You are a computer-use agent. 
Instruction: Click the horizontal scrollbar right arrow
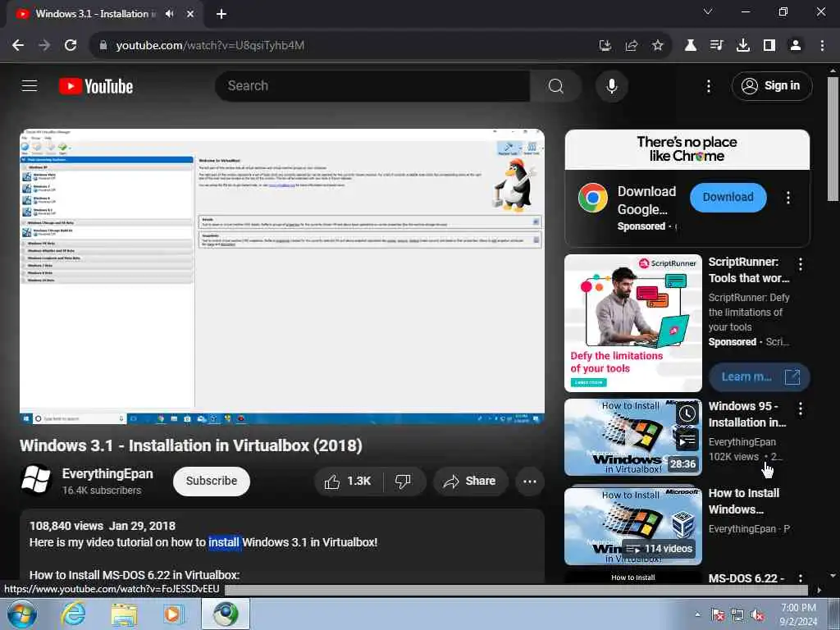point(819,591)
